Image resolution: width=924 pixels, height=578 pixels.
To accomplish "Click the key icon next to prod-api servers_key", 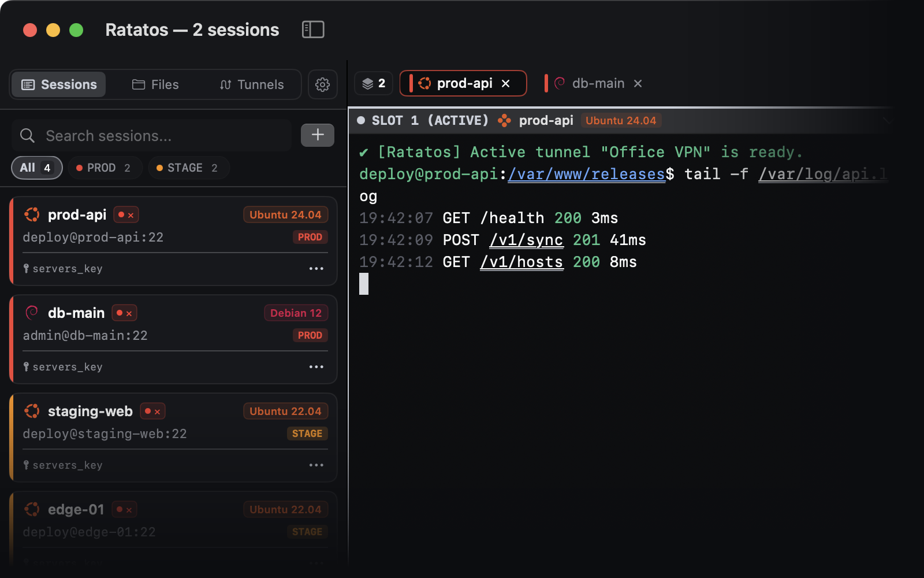I will tap(26, 269).
